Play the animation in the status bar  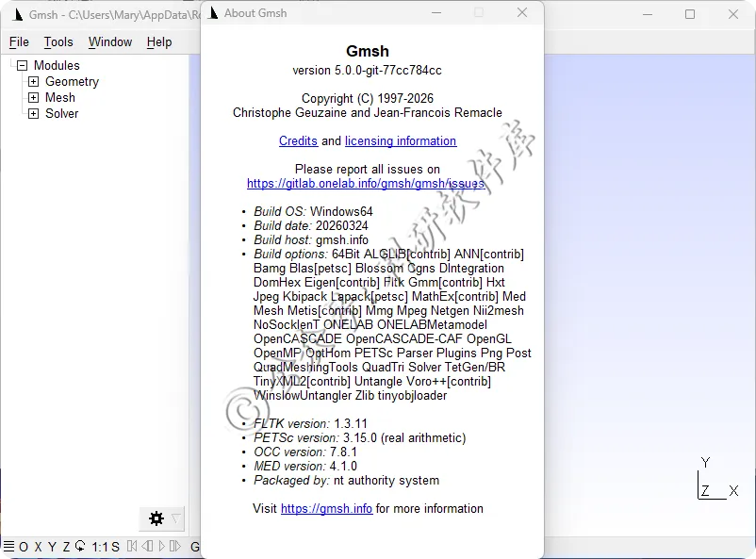pyautogui.click(x=161, y=546)
